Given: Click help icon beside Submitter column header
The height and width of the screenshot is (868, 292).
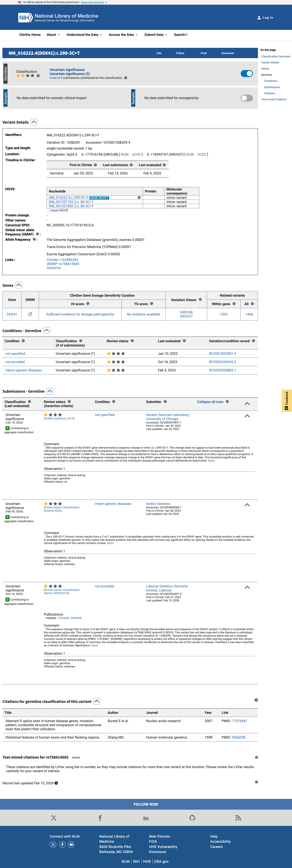Looking at the screenshot, I should coord(165,402).
